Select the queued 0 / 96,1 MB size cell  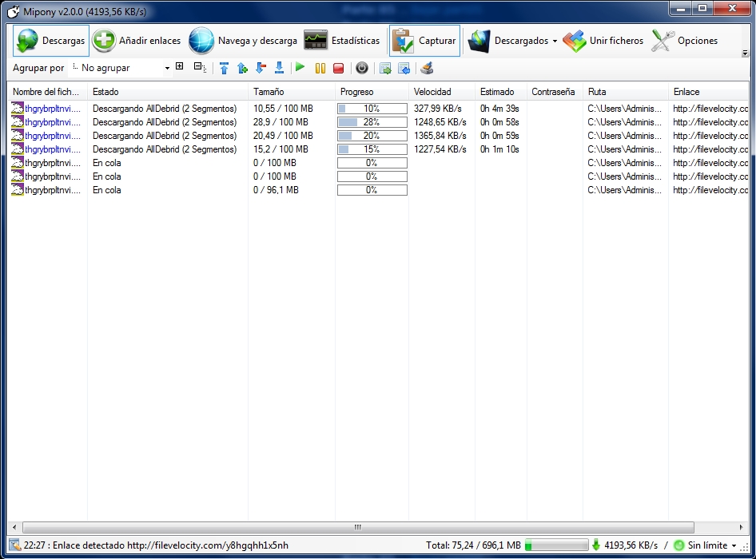276,190
